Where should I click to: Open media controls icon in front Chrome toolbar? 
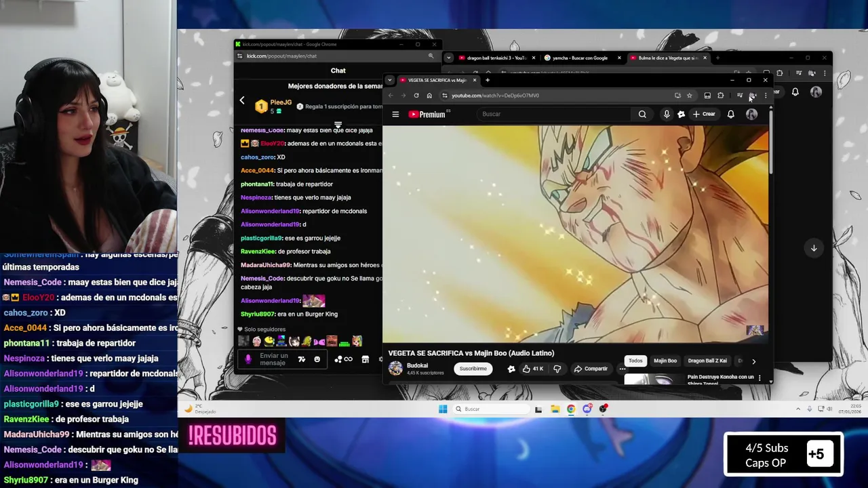tap(740, 96)
